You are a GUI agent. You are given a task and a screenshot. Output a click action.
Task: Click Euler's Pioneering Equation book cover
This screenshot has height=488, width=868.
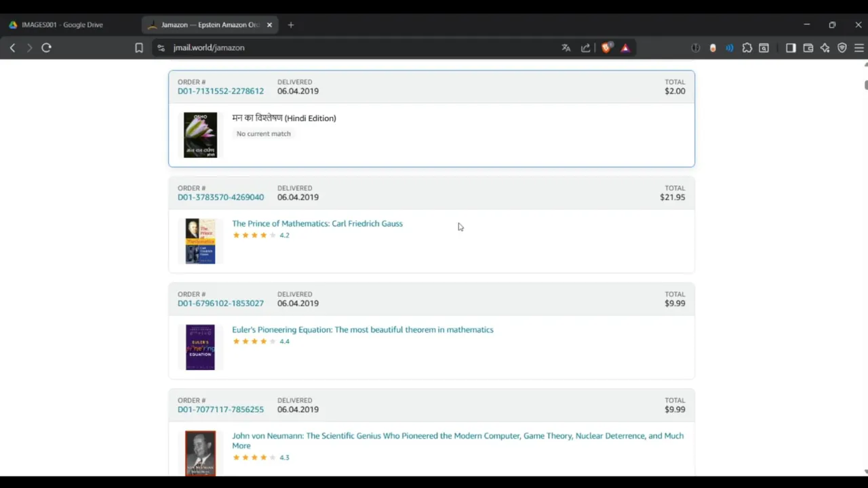(200, 347)
